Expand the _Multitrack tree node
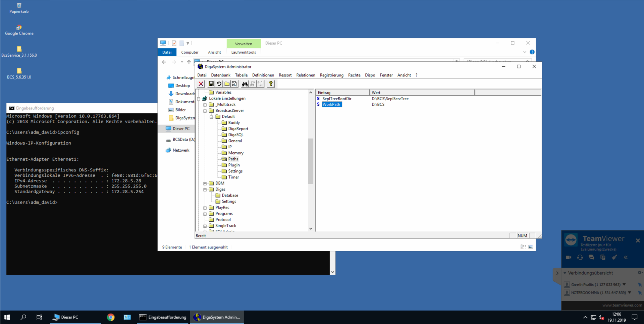The width and height of the screenshot is (644, 324). click(x=205, y=105)
